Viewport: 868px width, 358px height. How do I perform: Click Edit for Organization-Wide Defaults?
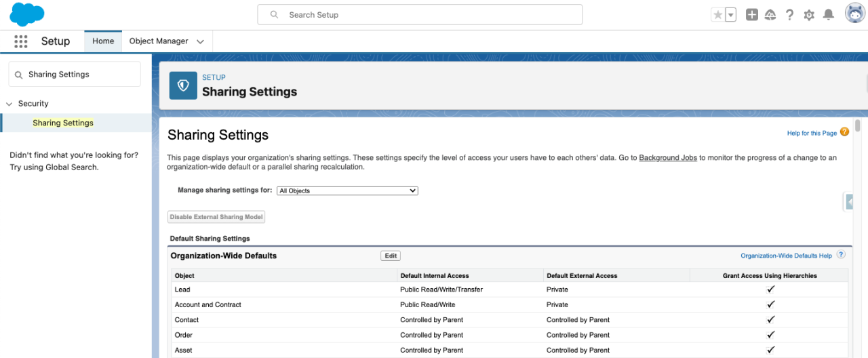click(x=391, y=256)
